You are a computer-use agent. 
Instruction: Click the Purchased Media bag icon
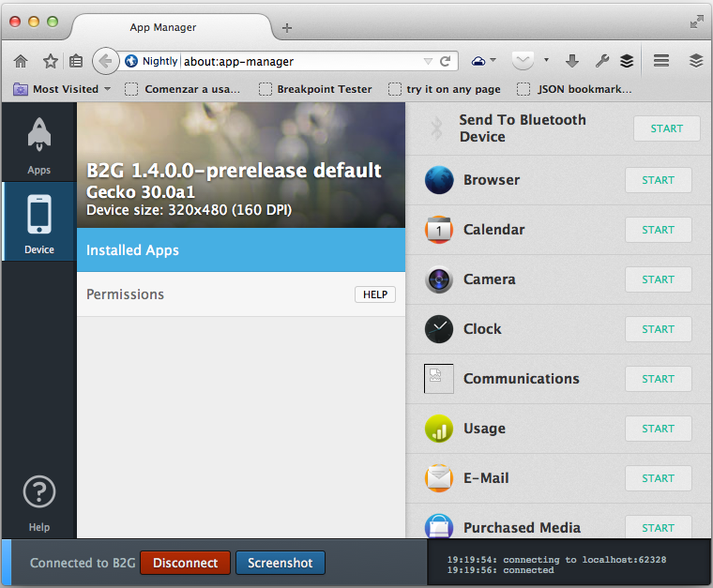tap(439, 526)
